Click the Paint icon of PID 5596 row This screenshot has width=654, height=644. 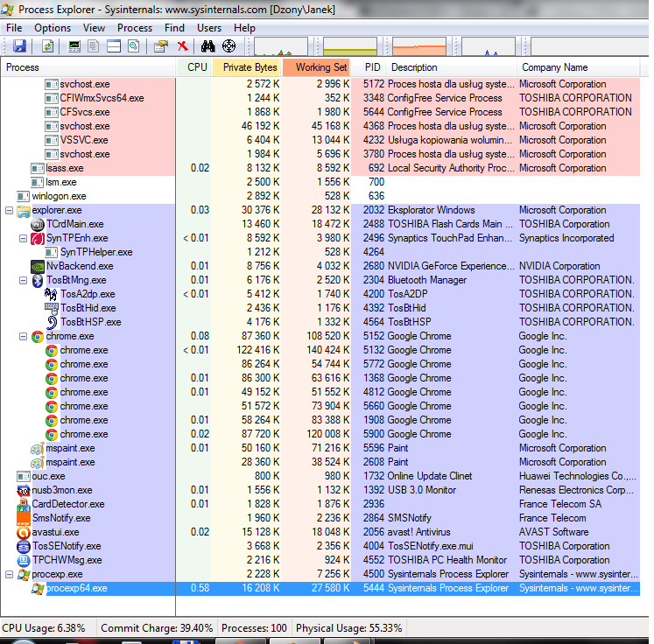[38, 449]
